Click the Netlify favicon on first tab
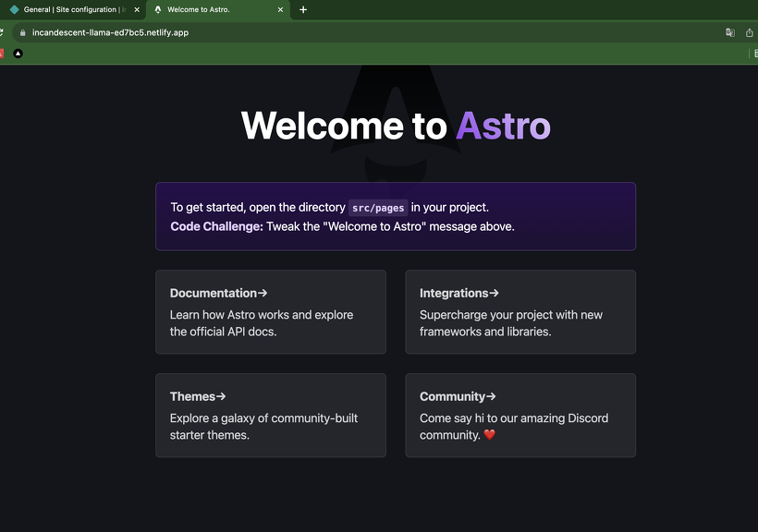 coord(14,9)
